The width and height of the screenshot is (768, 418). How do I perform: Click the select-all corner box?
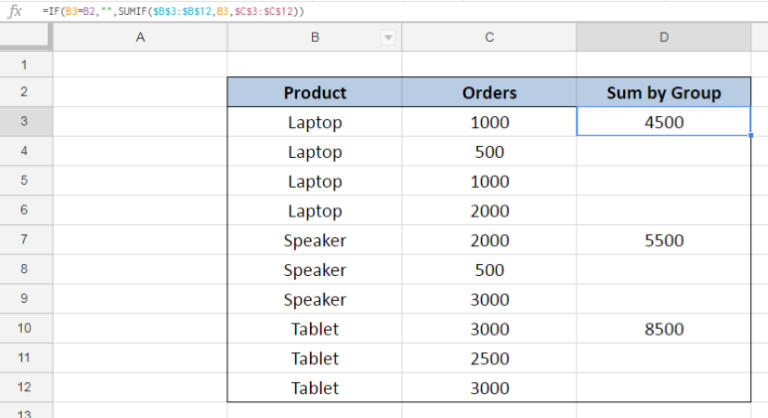[x=25, y=37]
